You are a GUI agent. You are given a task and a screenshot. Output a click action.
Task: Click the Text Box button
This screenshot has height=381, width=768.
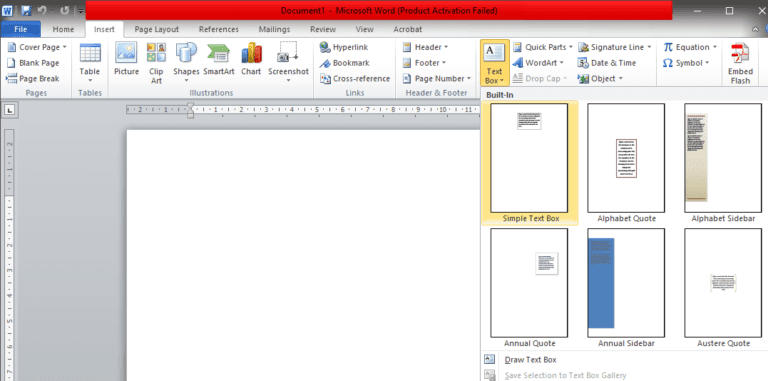click(495, 63)
